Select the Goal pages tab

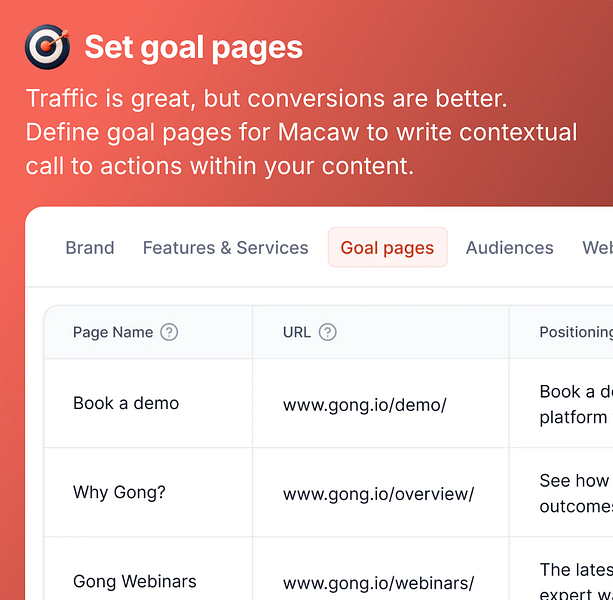(387, 248)
